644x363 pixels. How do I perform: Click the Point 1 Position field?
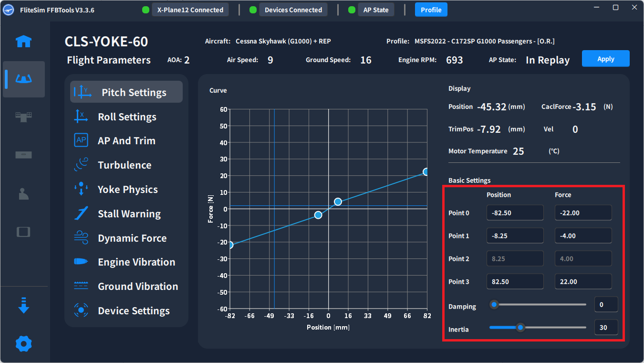(x=515, y=235)
